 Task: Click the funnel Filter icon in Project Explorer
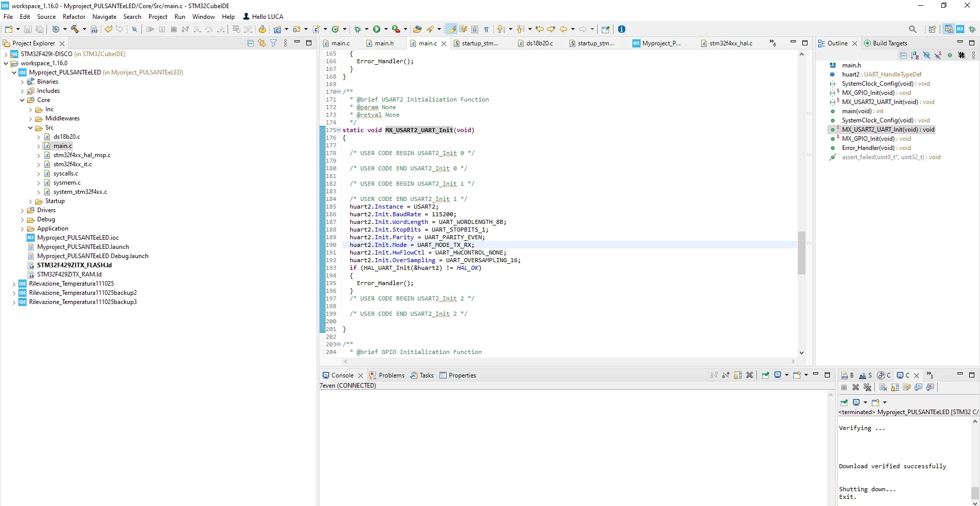(x=273, y=43)
